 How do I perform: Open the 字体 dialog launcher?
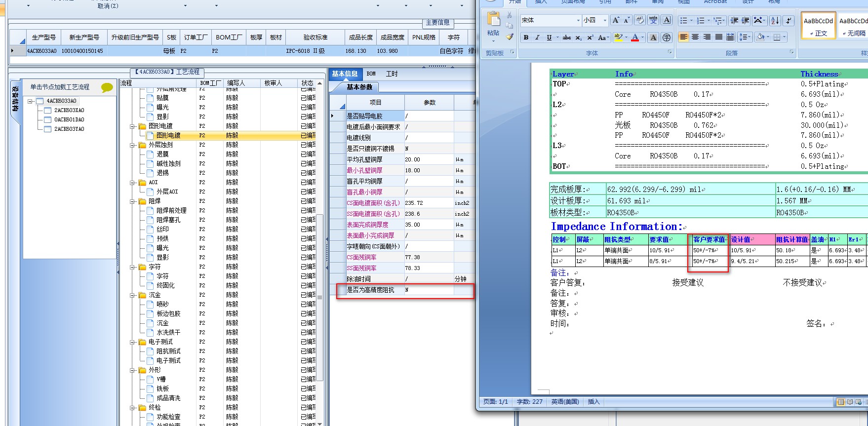click(670, 52)
